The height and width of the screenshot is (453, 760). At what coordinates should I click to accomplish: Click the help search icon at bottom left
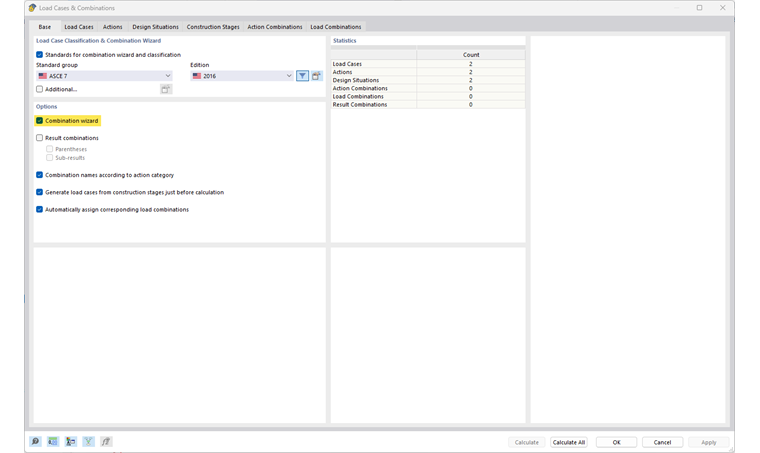pos(35,441)
